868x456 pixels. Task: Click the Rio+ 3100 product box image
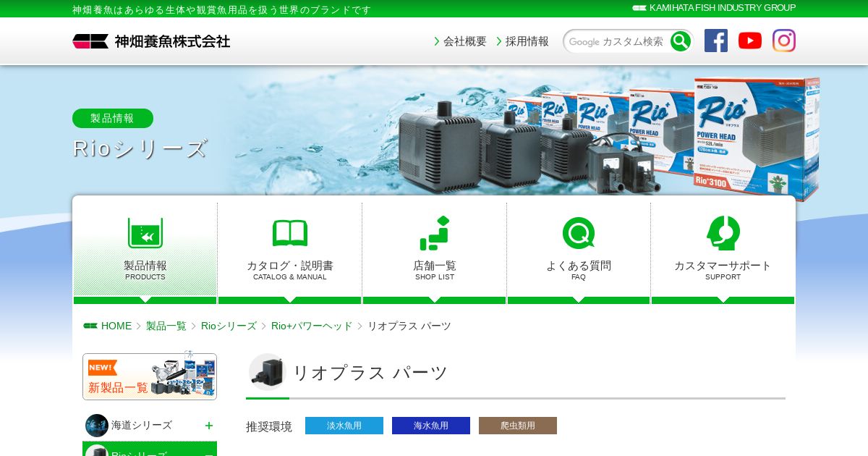pos(757,139)
